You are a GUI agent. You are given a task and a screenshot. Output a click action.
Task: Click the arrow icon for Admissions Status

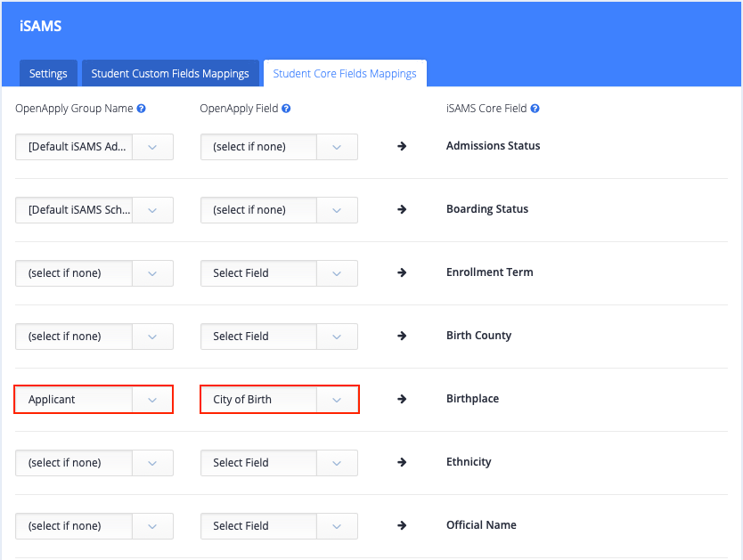coord(402,146)
